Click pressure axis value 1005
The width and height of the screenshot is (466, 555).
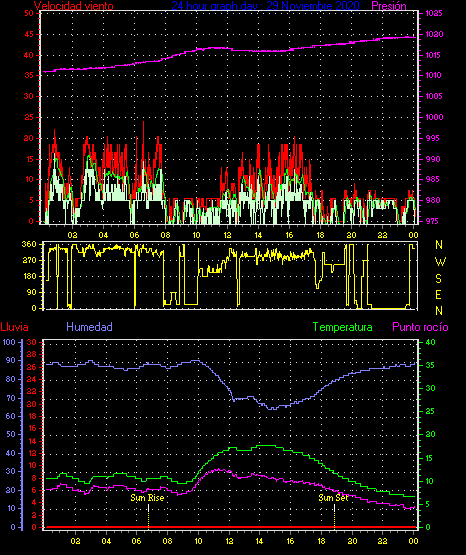tap(434, 96)
